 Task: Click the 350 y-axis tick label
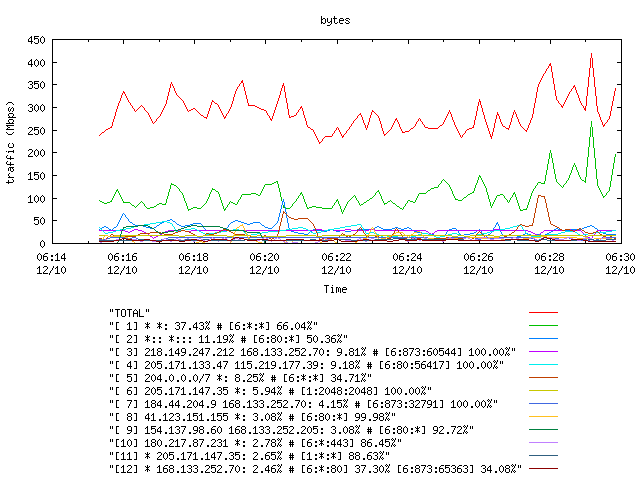click(x=36, y=85)
